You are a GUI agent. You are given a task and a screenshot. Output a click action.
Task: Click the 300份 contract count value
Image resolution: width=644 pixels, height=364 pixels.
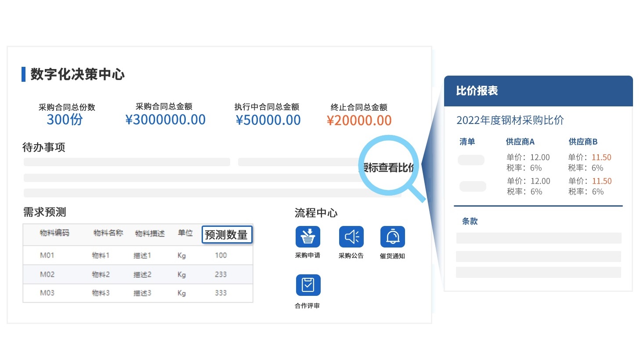(x=65, y=120)
